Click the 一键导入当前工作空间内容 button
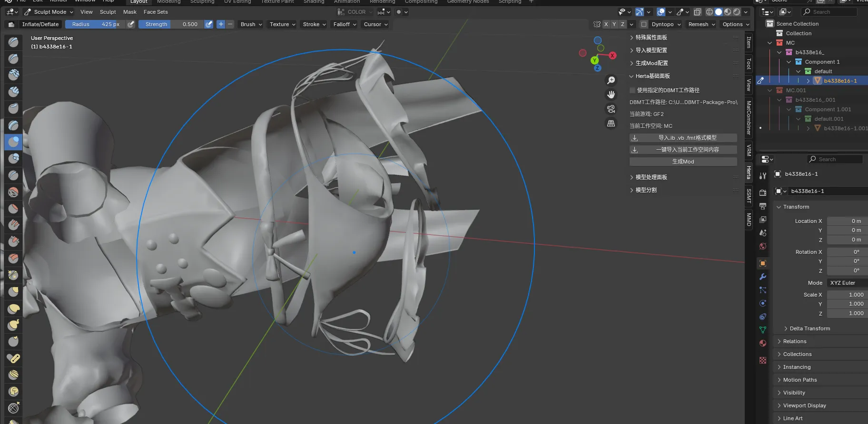The height and width of the screenshot is (424, 868). 683,150
